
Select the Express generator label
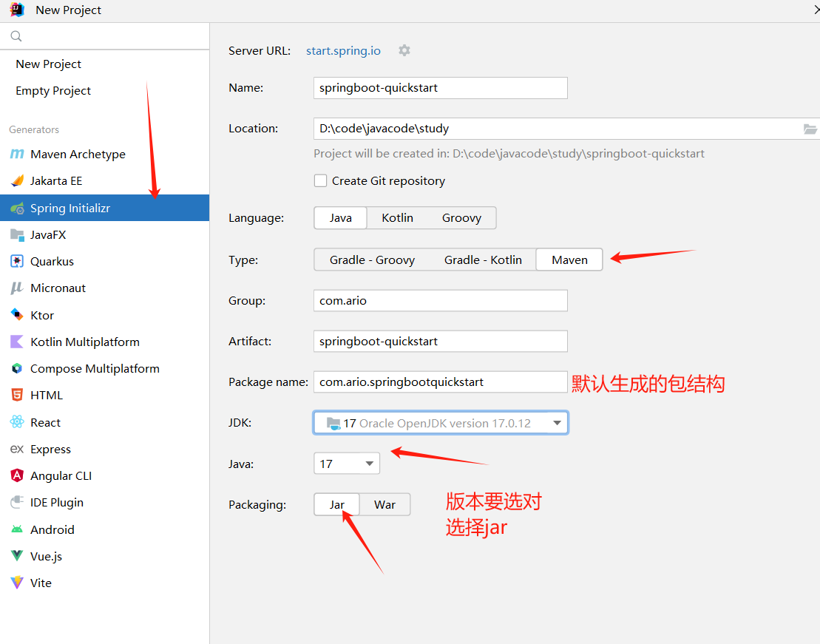pos(50,449)
